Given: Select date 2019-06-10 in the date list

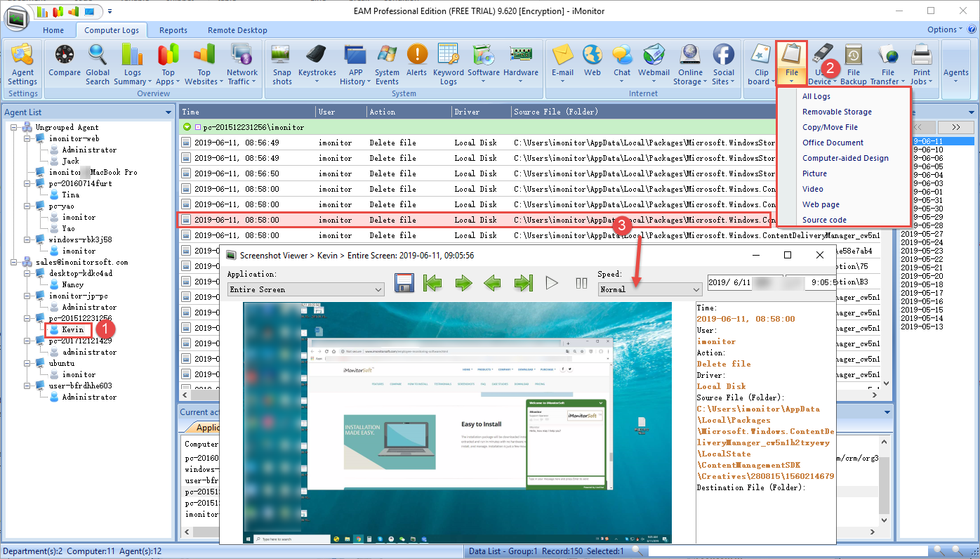Looking at the screenshot, I should 927,150.
